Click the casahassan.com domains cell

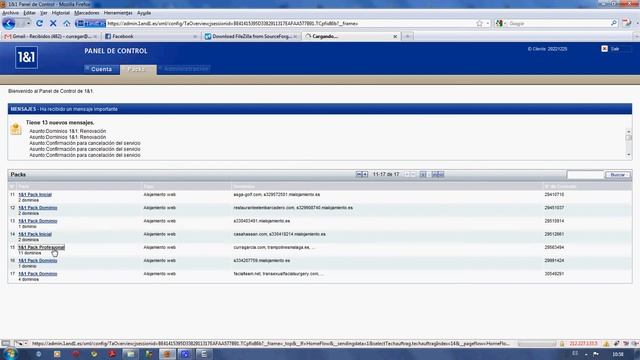pyautogui.click(x=279, y=234)
